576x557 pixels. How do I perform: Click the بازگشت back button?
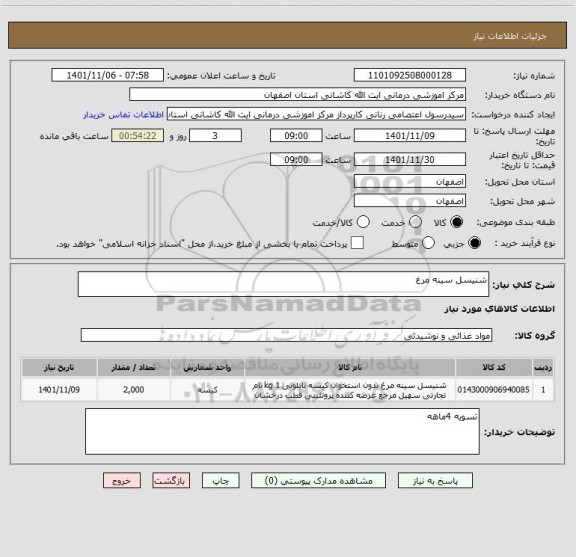[171, 481]
